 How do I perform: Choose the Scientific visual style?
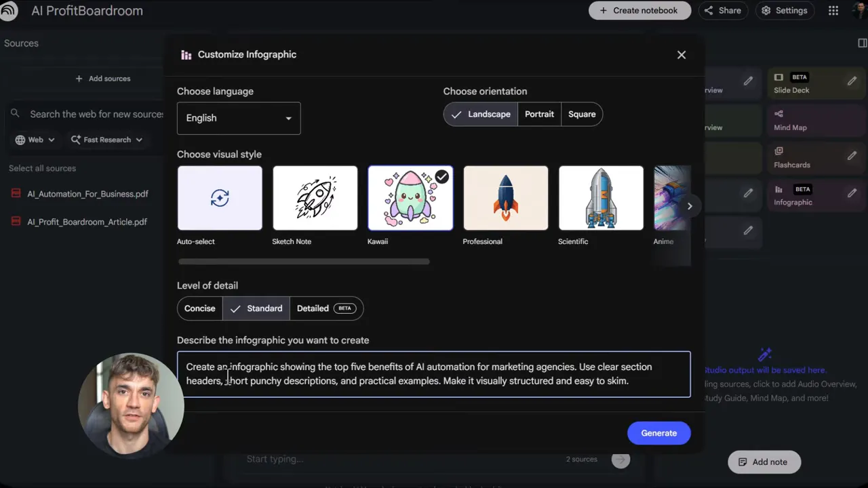pyautogui.click(x=601, y=198)
